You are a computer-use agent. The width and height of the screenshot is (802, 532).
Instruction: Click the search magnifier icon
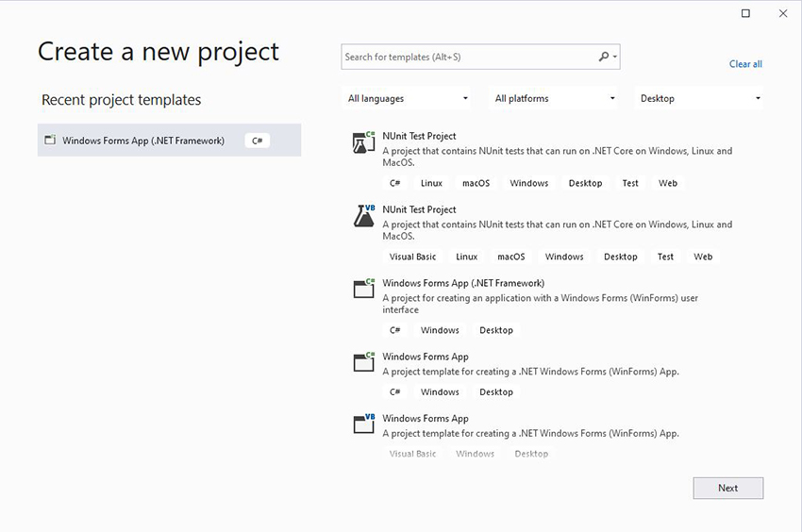pyautogui.click(x=604, y=57)
